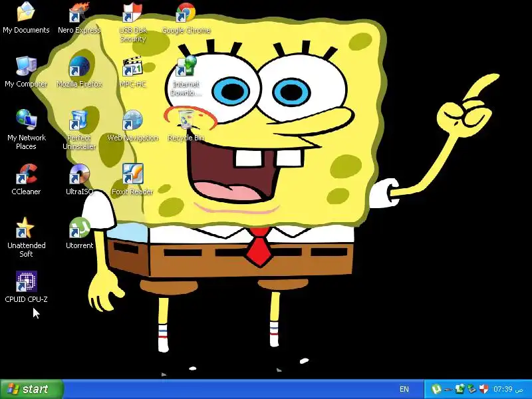Open CPUID CPU-Z shortcut
Image resolution: width=532 pixels, height=399 pixels.
tap(26, 287)
